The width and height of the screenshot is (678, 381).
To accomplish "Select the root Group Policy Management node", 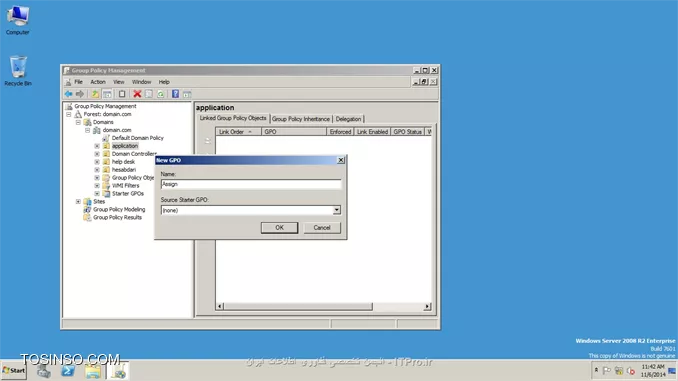I will (x=105, y=106).
